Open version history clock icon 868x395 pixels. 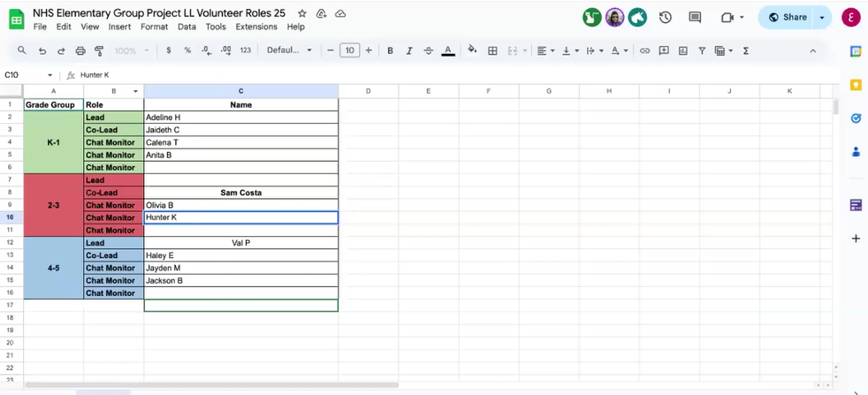tap(666, 17)
